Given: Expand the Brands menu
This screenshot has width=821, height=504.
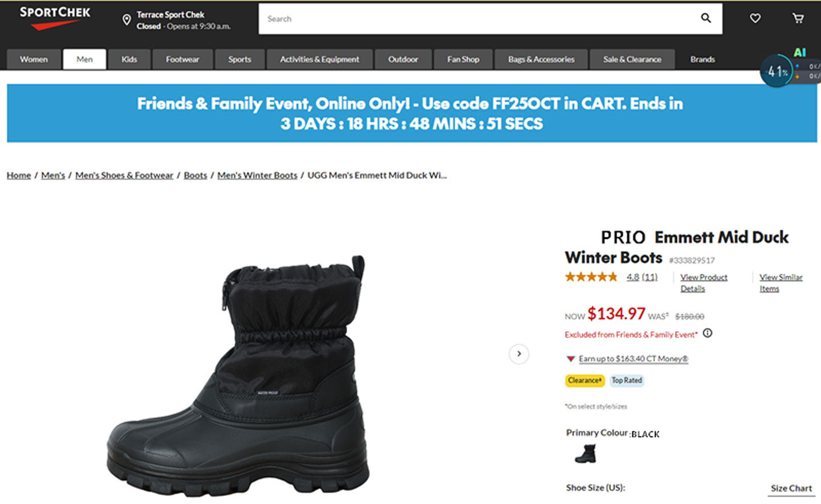Looking at the screenshot, I should pos(702,59).
